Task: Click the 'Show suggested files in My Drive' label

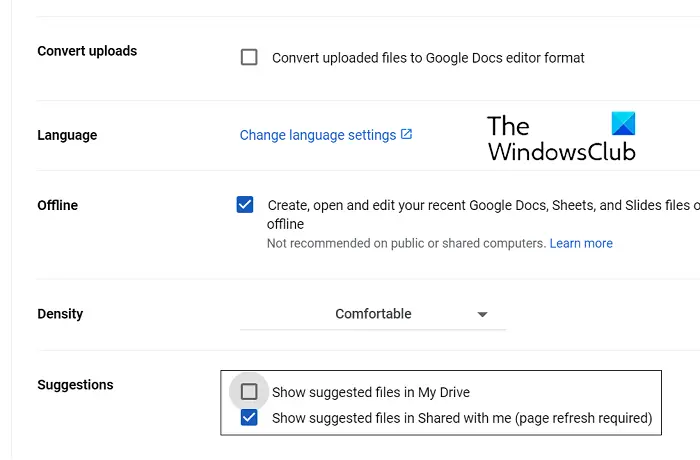Action: click(371, 392)
